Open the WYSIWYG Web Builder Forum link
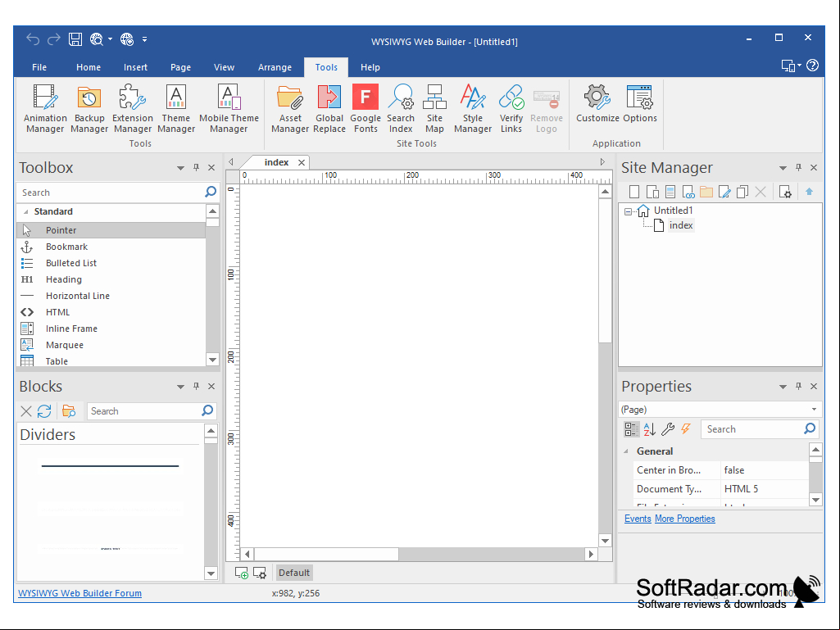Image resolution: width=840 pixels, height=630 pixels. [79, 593]
